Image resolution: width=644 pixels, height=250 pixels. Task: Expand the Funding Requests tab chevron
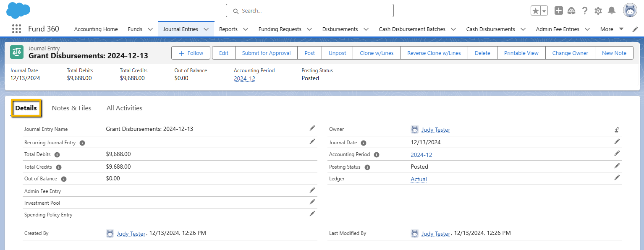tap(309, 29)
